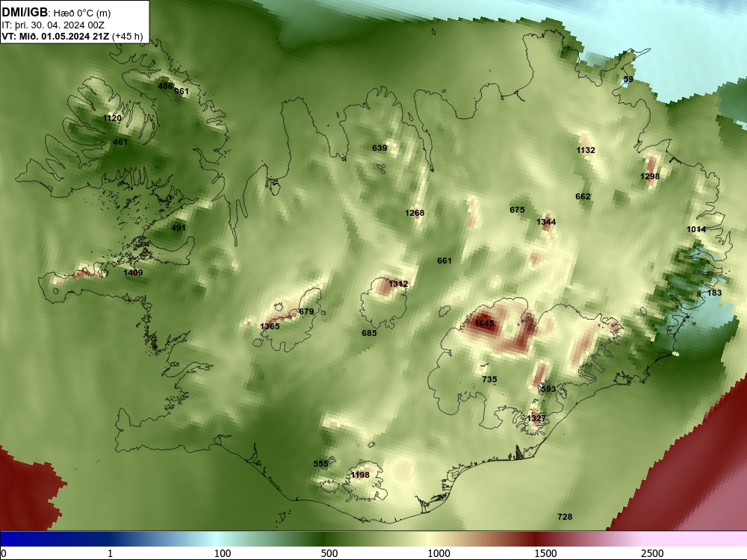Click the value 1409 on Snæfellsnes
The width and height of the screenshot is (747, 560).
click(133, 273)
